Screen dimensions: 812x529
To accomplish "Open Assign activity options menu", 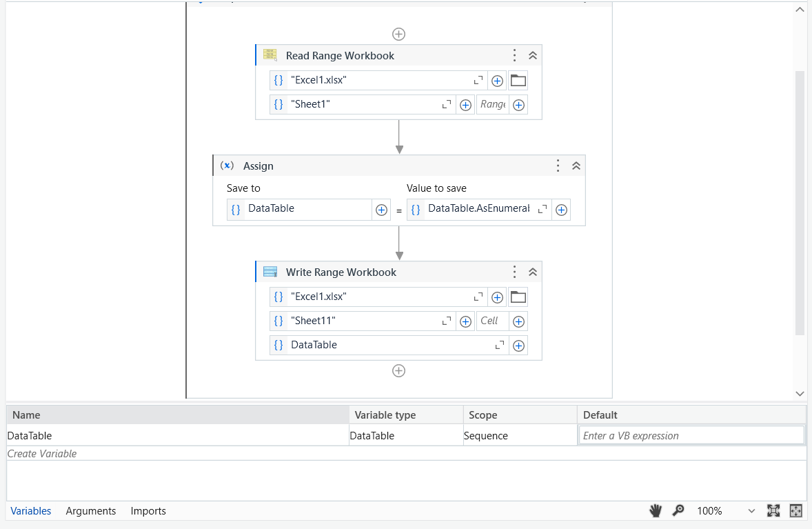I will click(558, 166).
